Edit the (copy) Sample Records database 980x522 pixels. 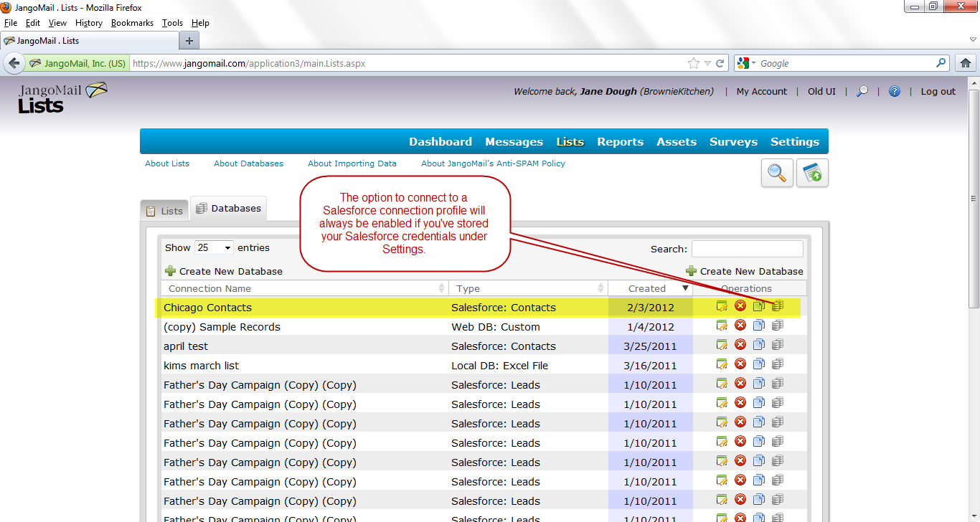click(722, 326)
